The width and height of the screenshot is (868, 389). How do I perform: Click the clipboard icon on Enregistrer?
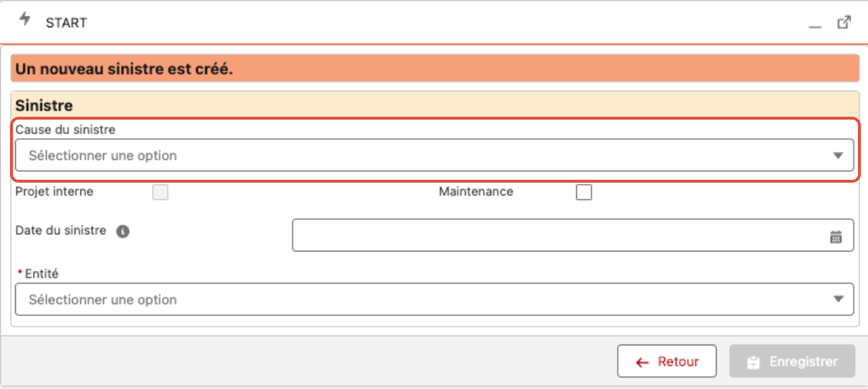tap(753, 362)
